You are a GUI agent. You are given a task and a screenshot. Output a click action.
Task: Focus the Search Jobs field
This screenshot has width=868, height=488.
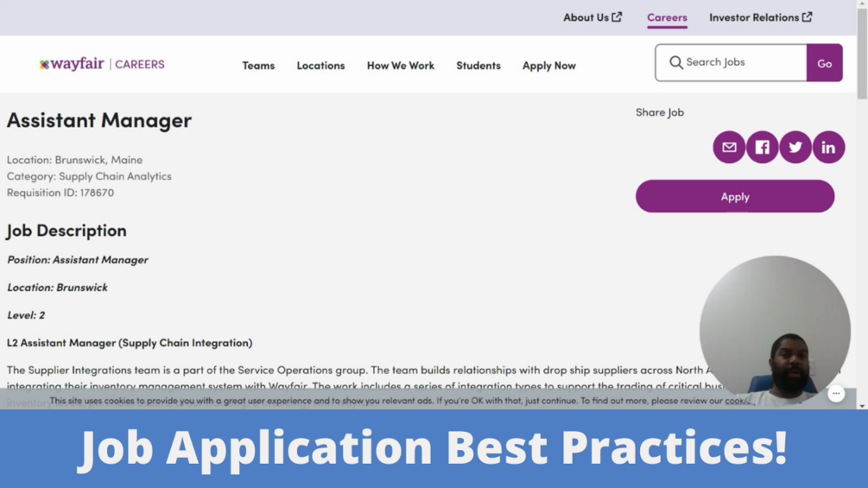coord(731,62)
